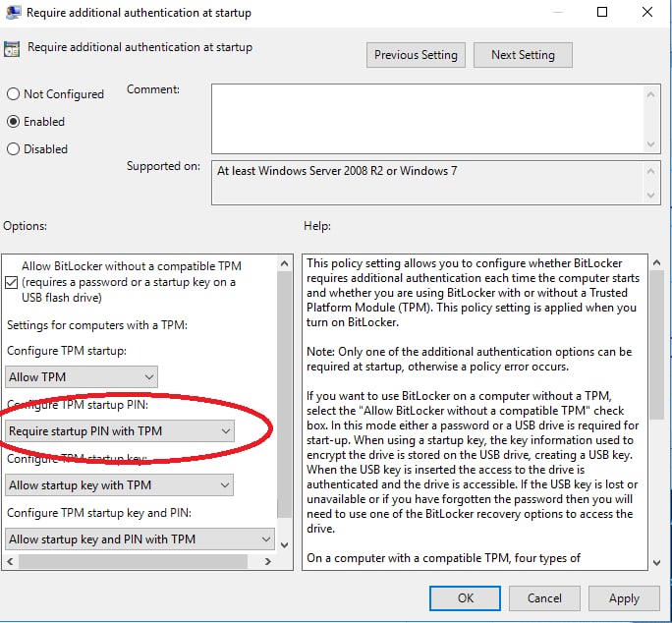Screen dimensions: 672x623
Task: Click the Options horizontal scroll right arrow
Action: pyautogui.click(x=268, y=561)
